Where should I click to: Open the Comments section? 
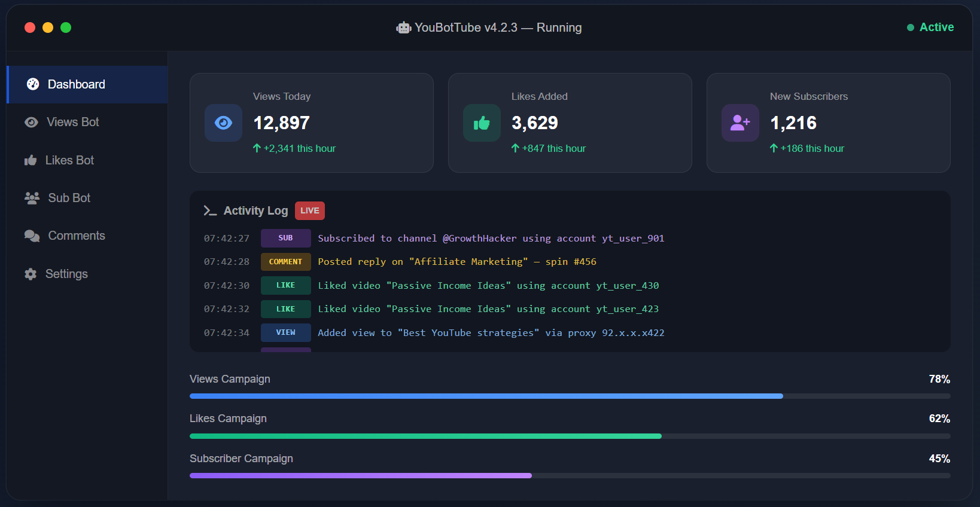[x=87, y=236]
